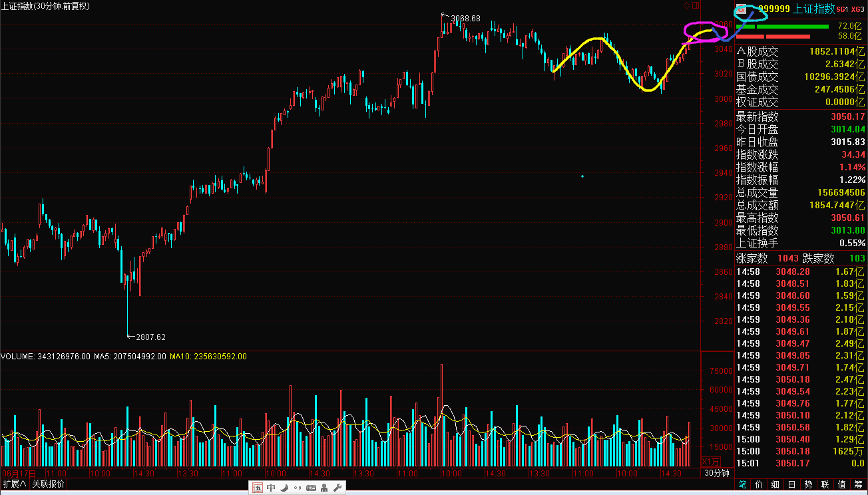The height and width of the screenshot is (495, 868).
Task: Click the Wubi input method icon
Action: click(x=258, y=488)
